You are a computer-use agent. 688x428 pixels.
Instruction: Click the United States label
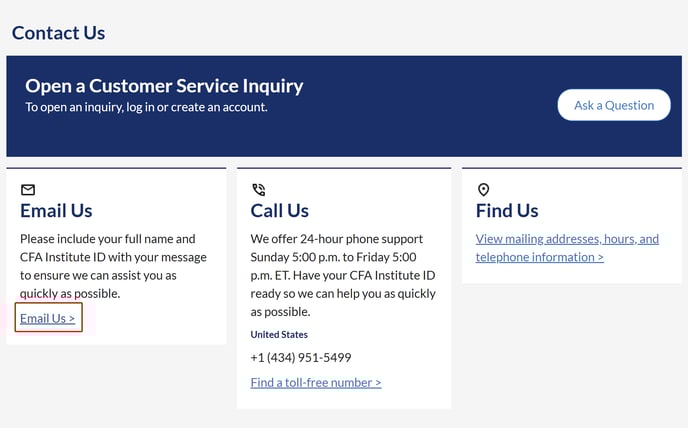[279, 334]
